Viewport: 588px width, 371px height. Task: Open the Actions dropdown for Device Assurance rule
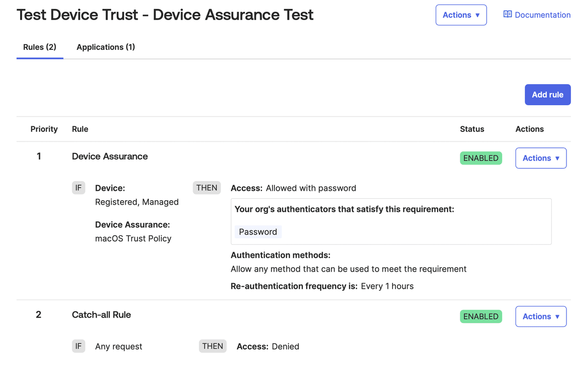[x=541, y=158]
